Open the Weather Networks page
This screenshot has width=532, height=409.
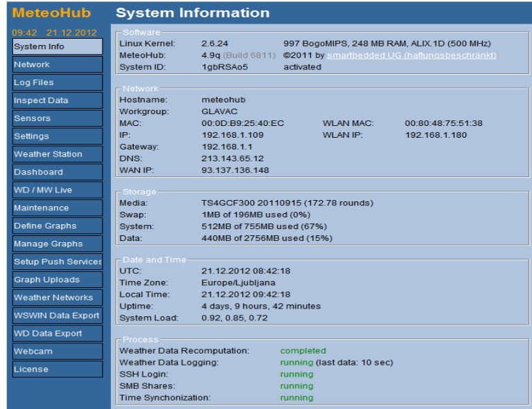pos(57,298)
